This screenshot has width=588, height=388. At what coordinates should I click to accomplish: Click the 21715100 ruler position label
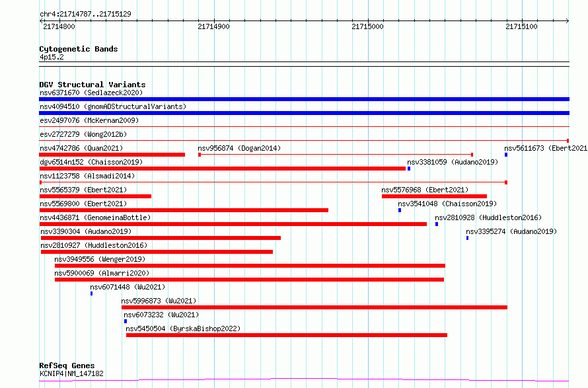[x=521, y=26]
